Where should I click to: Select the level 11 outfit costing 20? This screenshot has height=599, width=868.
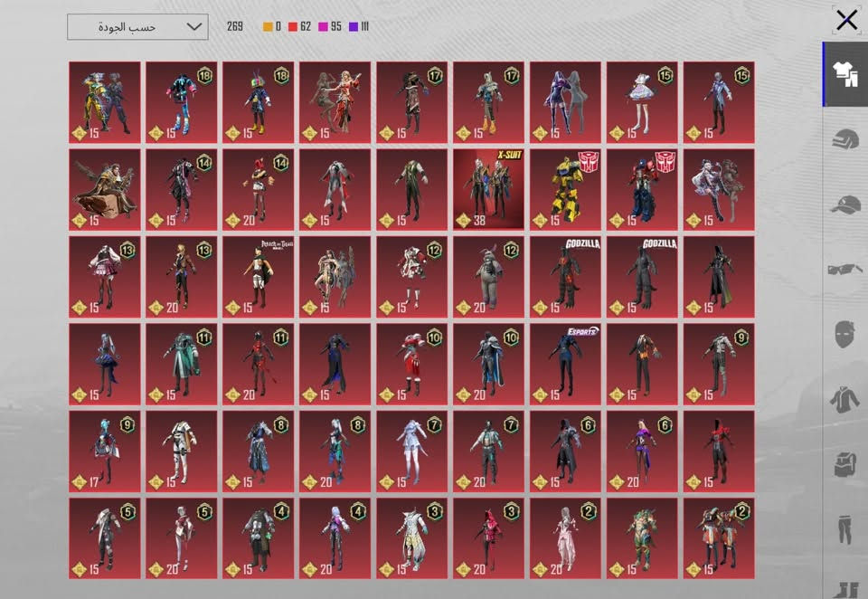[x=259, y=364]
